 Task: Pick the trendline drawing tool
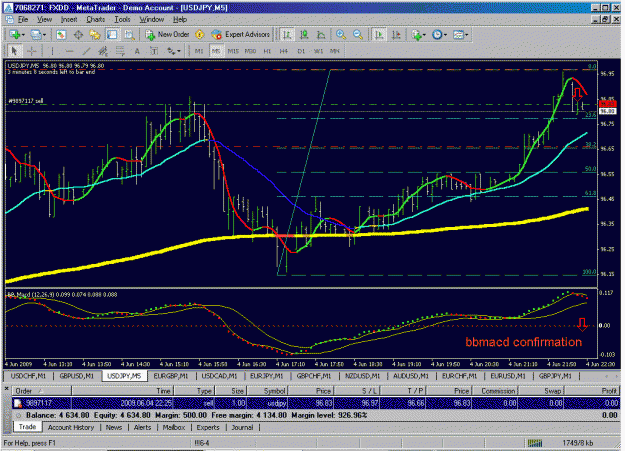point(86,51)
